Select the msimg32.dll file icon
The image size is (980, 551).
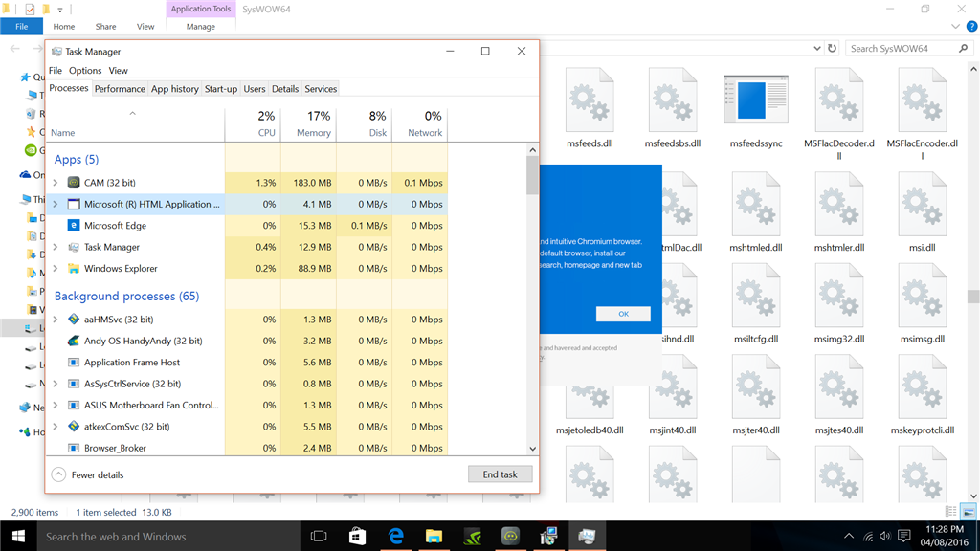[x=838, y=297]
